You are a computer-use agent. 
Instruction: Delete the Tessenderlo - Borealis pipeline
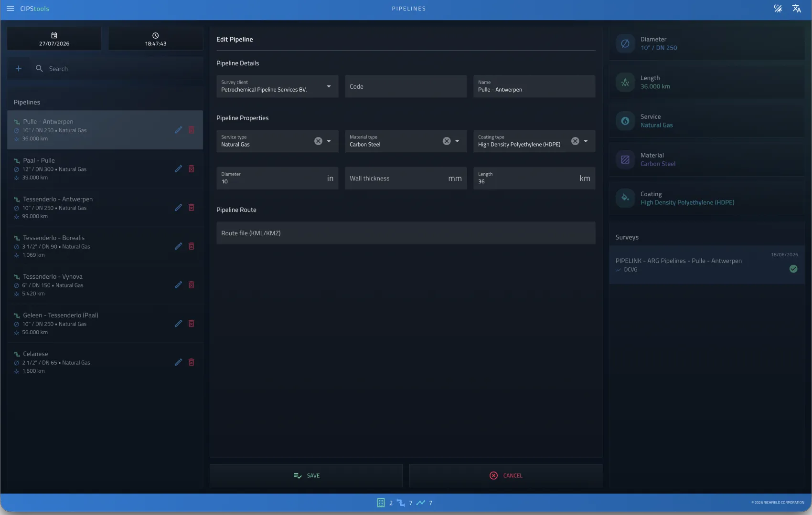click(x=192, y=246)
